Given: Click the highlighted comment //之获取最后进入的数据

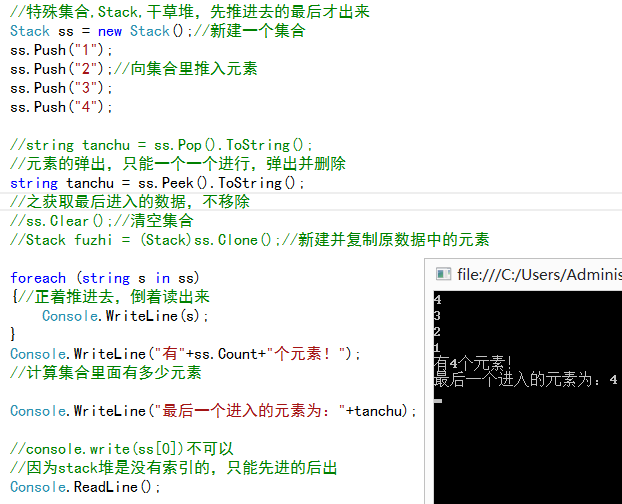Looking at the screenshot, I should 130,201.
